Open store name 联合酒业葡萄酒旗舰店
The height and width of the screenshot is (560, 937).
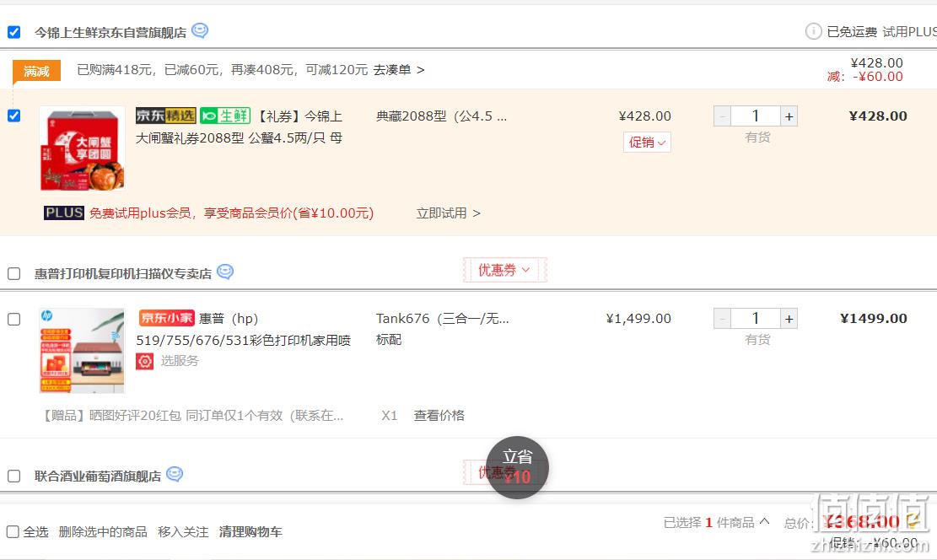click(98, 477)
